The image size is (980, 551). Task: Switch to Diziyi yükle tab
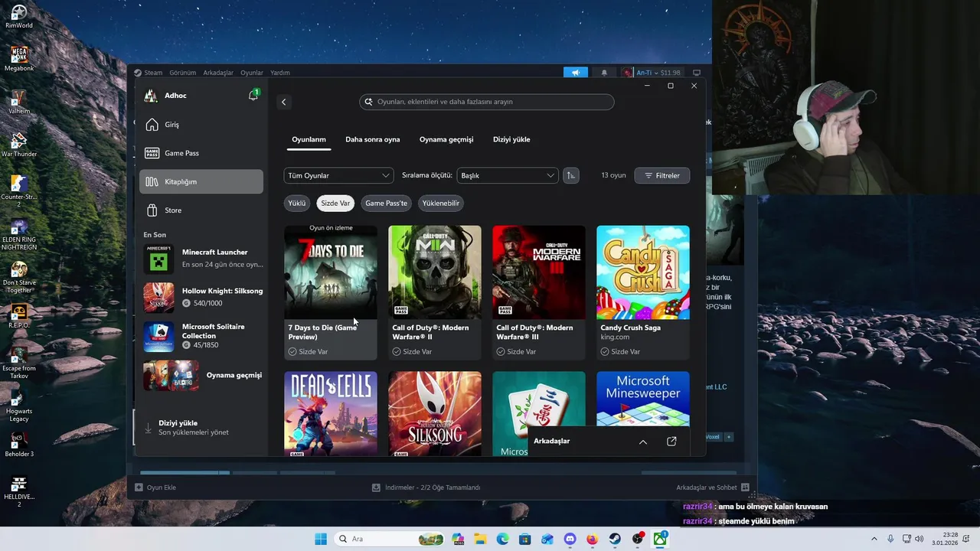click(511, 139)
